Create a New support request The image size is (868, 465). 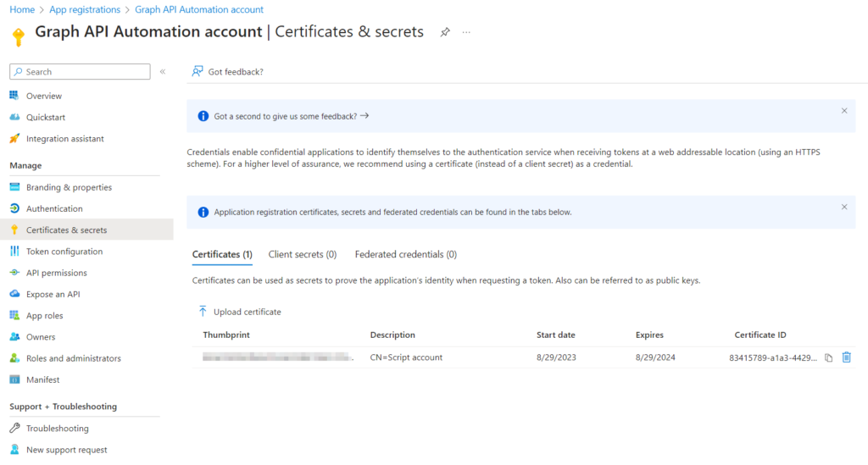[66, 450]
